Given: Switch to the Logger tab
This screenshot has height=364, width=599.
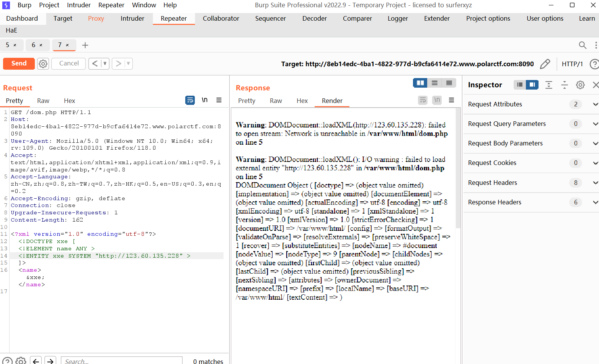Looking at the screenshot, I should (398, 18).
